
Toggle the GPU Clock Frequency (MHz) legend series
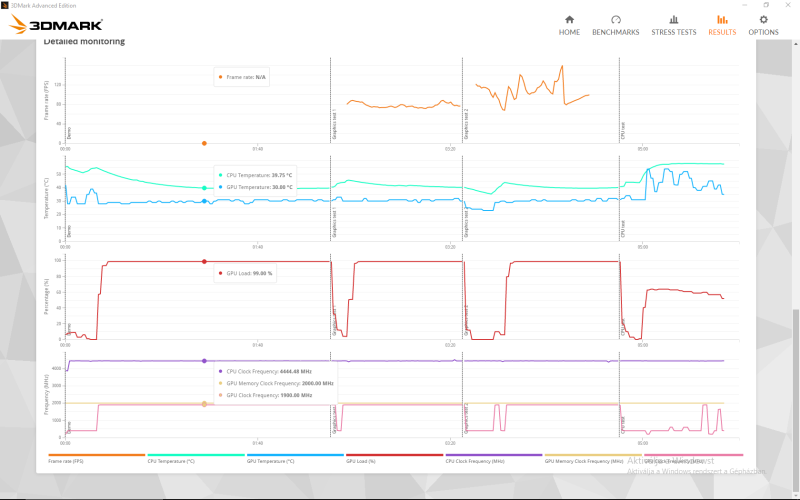693,458
